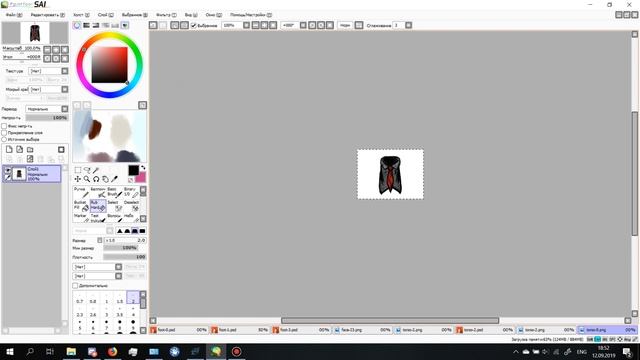The image size is (640, 360).
Task: Select the Zoom magnifier tool
Action: [x=87, y=179]
